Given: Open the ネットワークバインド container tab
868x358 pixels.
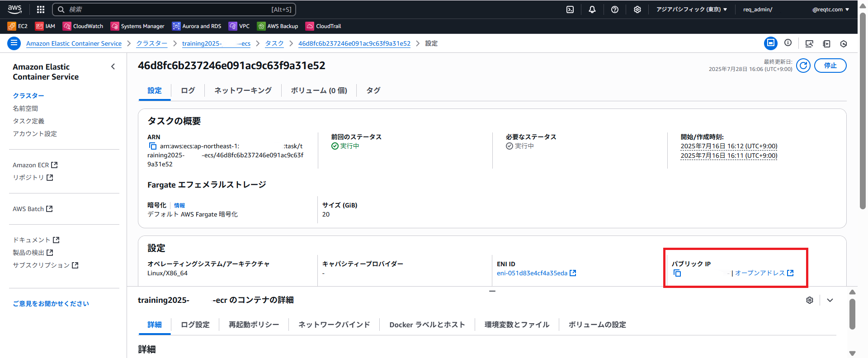Looking at the screenshot, I should [335, 325].
